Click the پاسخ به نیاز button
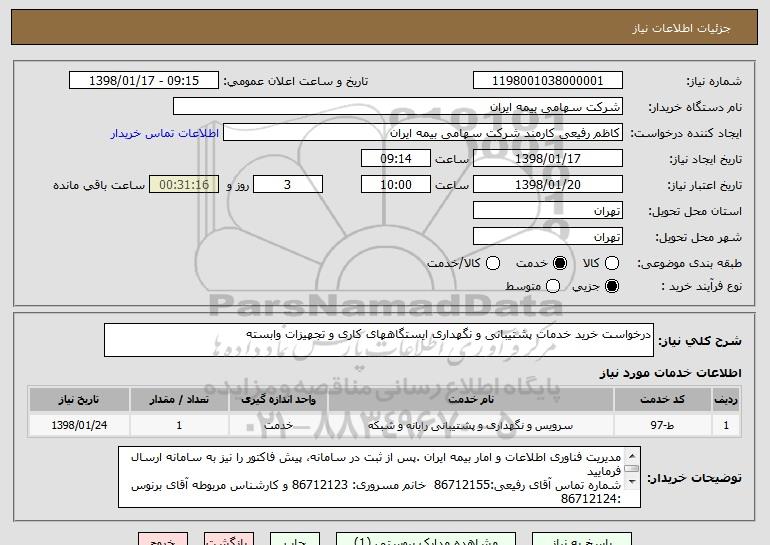The height and width of the screenshot is (545, 770). 582,539
